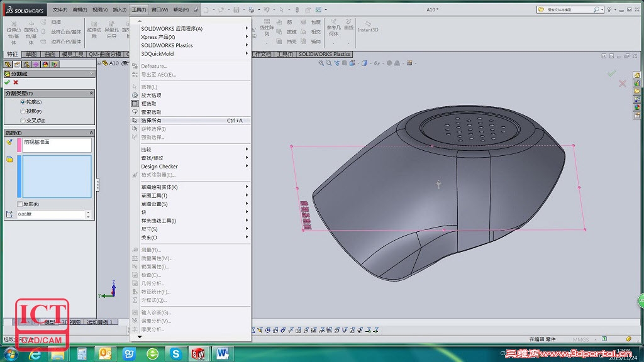Collapse the 分割类型(T) section
Viewport: 644px width, 362px height.
[91, 94]
